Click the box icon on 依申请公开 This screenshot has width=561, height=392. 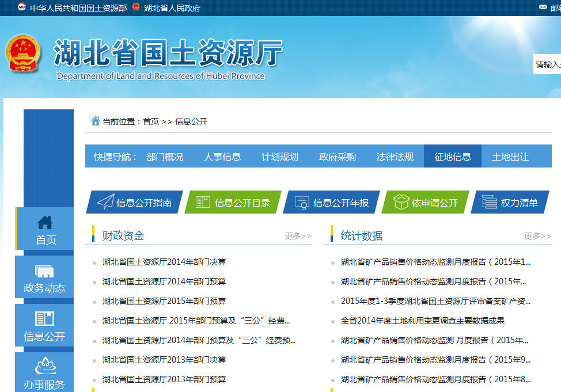click(x=401, y=202)
